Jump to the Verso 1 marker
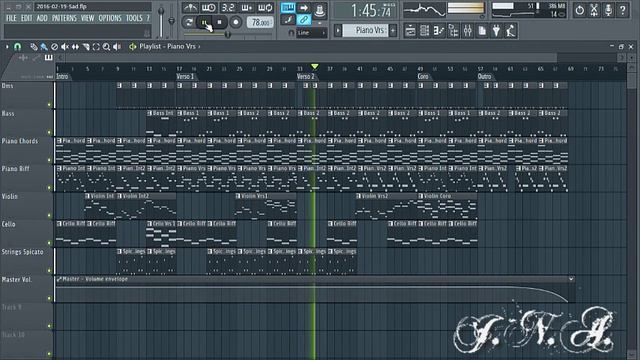The height and width of the screenshot is (360, 640). click(x=186, y=76)
